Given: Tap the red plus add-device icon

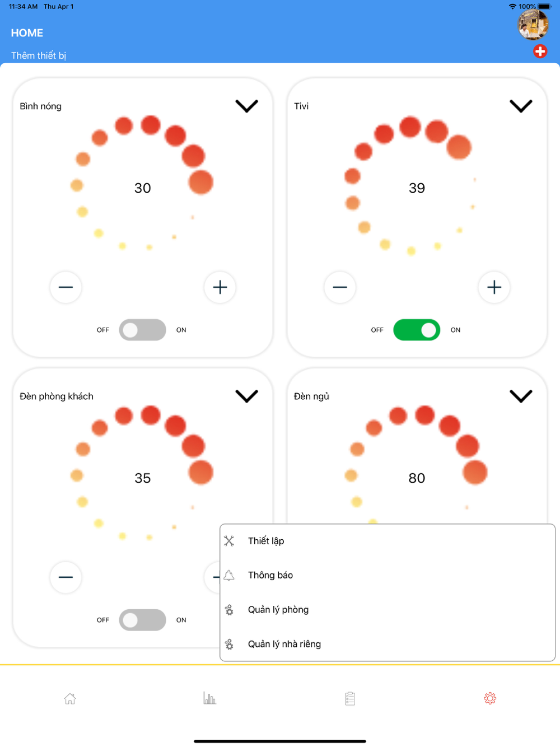Looking at the screenshot, I should click(540, 52).
